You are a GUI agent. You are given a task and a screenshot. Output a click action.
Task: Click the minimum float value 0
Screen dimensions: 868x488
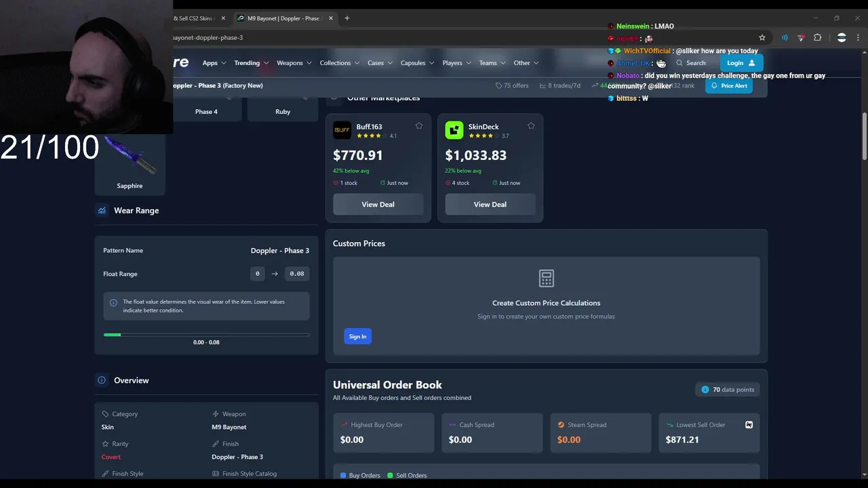point(257,274)
